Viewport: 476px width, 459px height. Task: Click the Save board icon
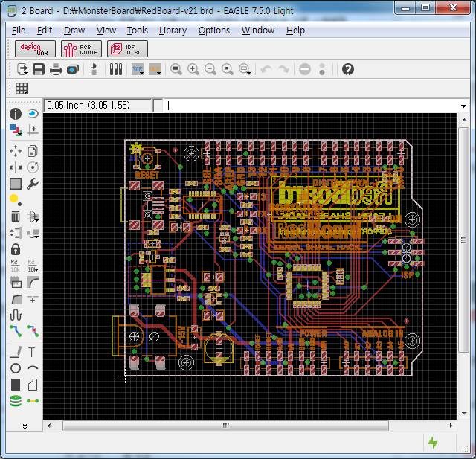tap(39, 69)
